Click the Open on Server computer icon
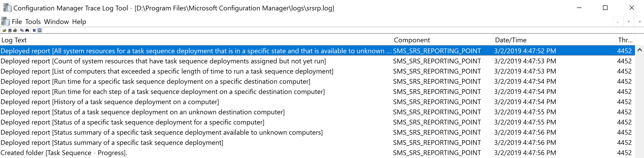The image size is (644, 158). [10, 31]
